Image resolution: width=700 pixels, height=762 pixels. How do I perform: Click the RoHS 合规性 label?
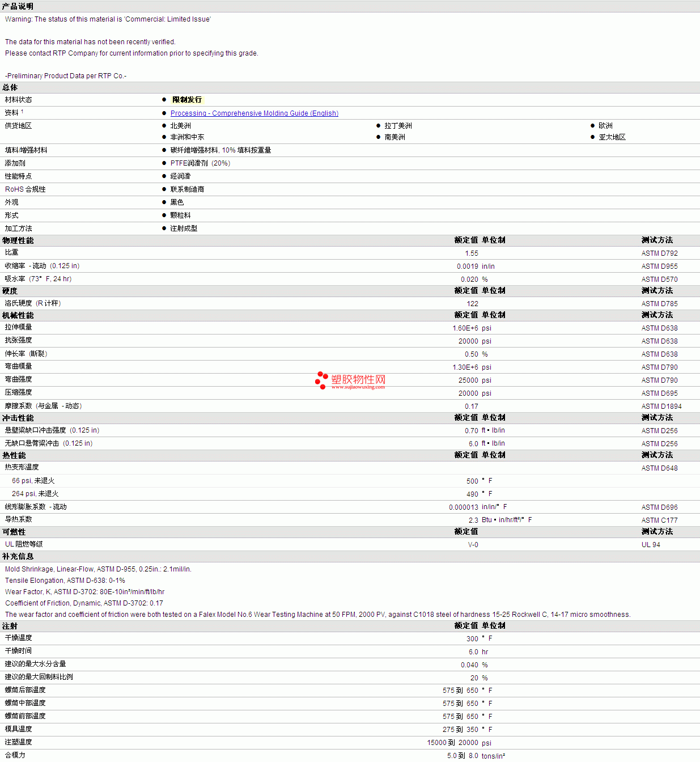(26, 189)
